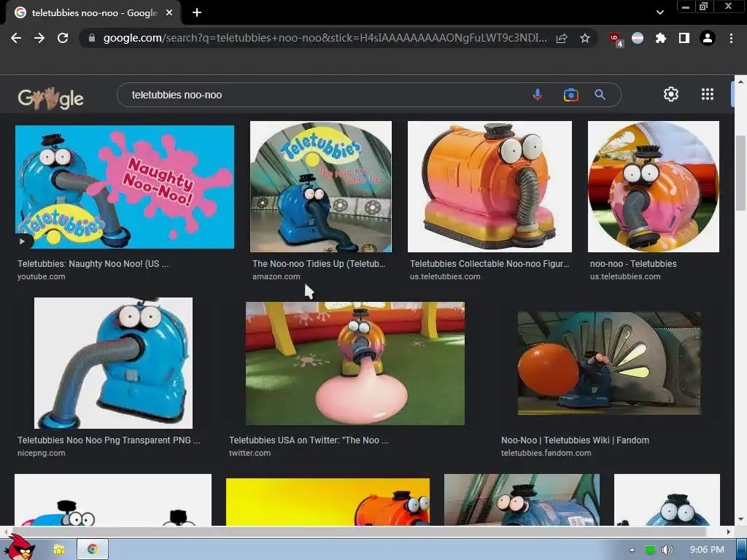Click the twitter.com source label
The width and height of the screenshot is (747, 560).
click(249, 453)
